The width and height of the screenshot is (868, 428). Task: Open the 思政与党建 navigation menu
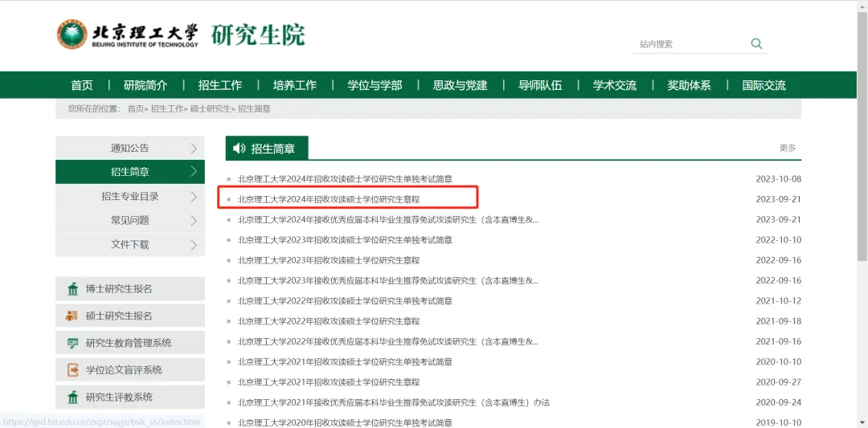coord(460,85)
